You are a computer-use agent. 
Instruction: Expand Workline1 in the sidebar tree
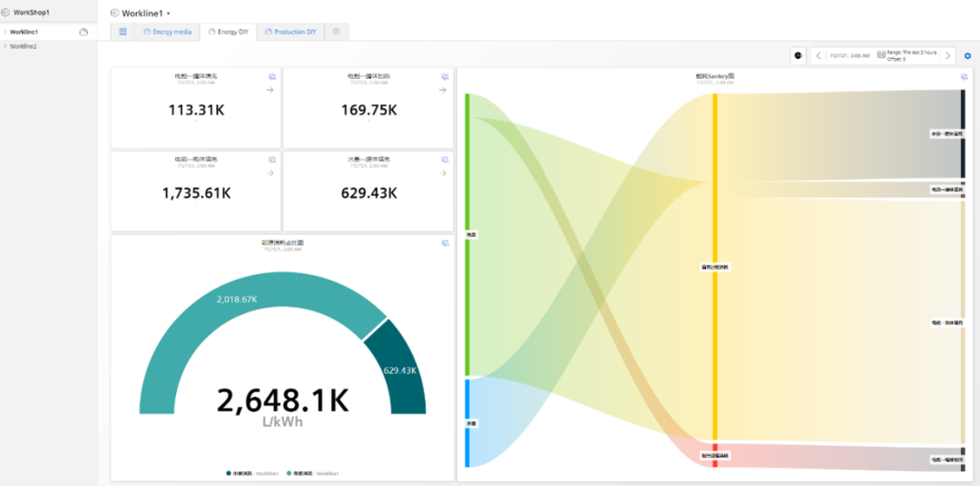5,32
